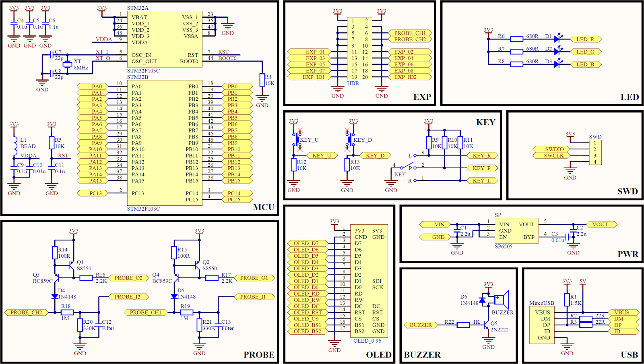644x364 pixels.
Task: Select the VBUS yellow port in USB block
Action: point(624,312)
